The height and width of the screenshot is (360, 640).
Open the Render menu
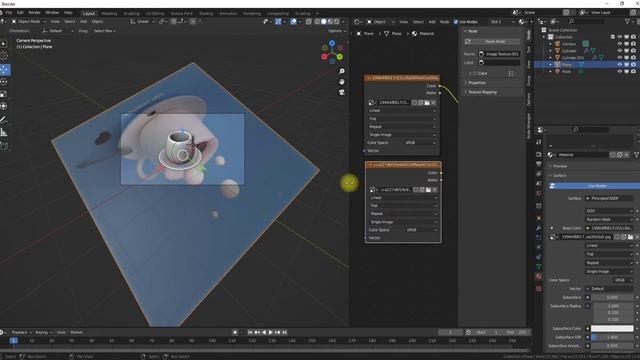(34, 13)
